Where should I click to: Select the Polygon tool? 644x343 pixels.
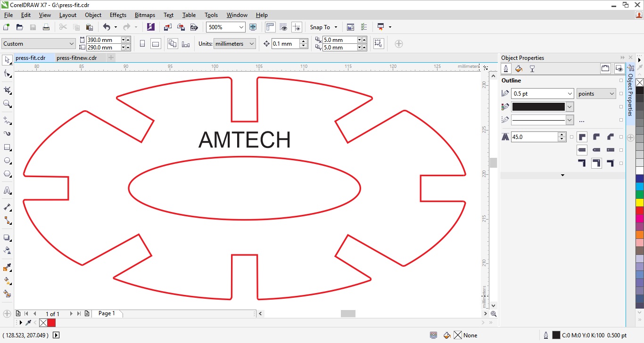[8, 174]
